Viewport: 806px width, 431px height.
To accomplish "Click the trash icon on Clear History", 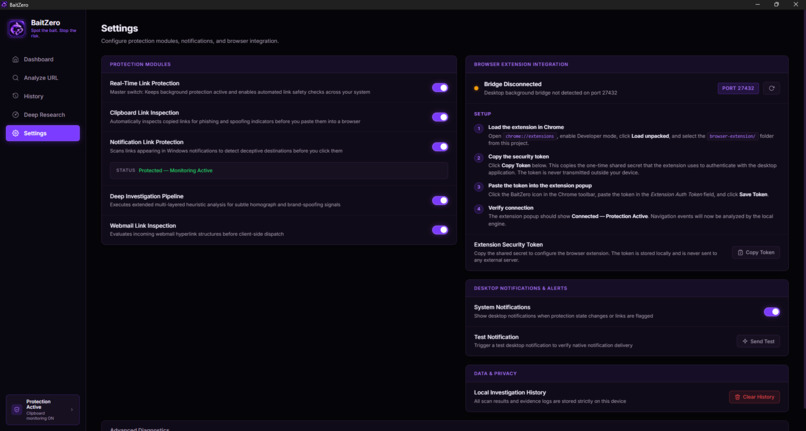I will (x=737, y=397).
